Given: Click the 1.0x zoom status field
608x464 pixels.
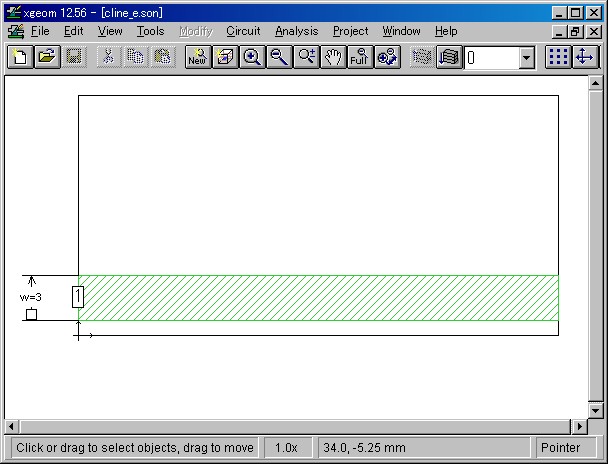Looking at the screenshot, I should (x=287, y=448).
